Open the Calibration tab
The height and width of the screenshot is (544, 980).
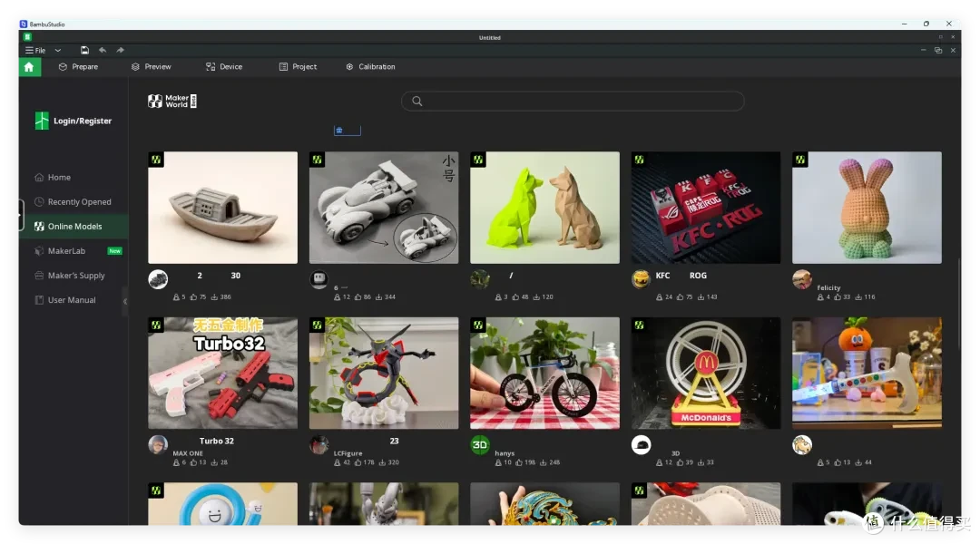click(370, 67)
